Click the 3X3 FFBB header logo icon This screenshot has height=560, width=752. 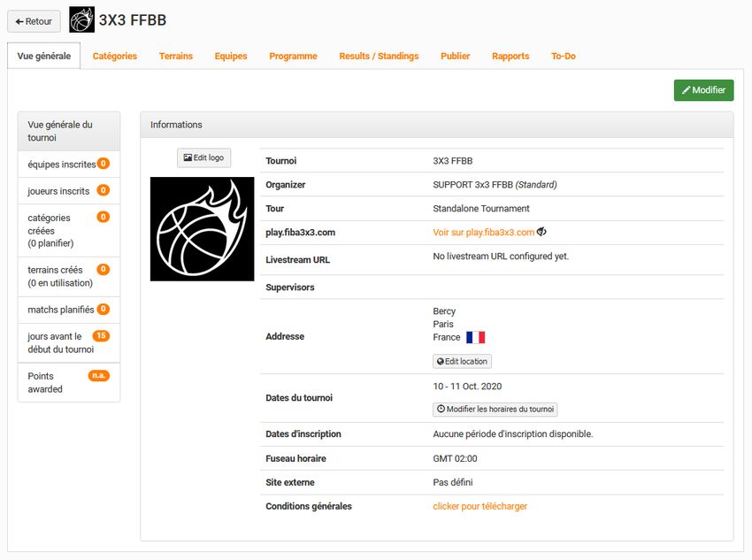[x=81, y=19]
